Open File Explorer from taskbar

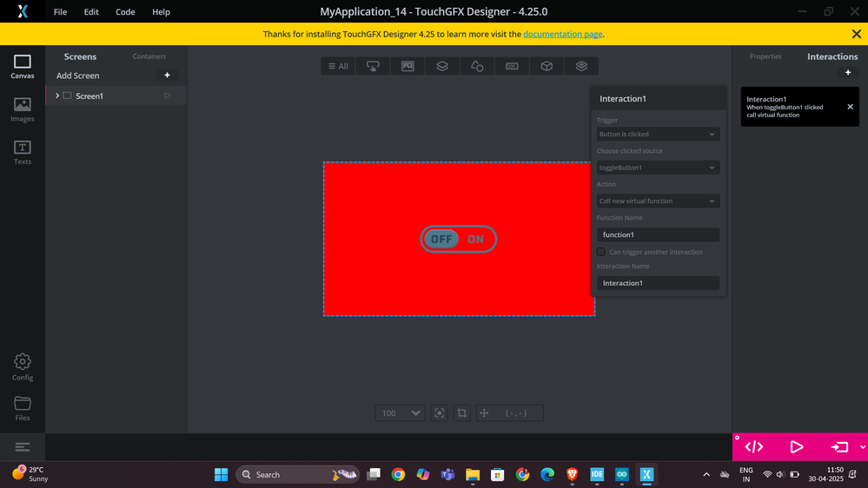click(472, 474)
